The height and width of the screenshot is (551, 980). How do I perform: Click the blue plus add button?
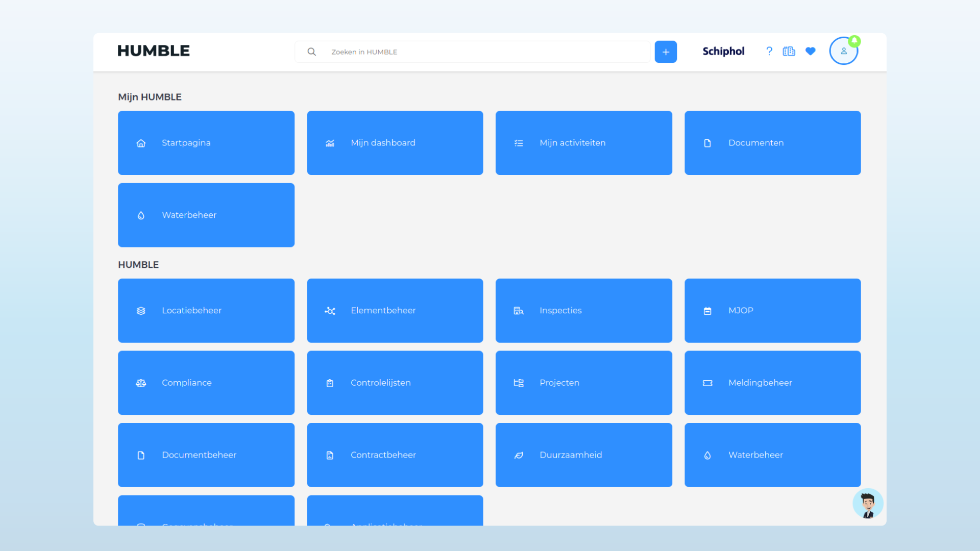pyautogui.click(x=666, y=52)
